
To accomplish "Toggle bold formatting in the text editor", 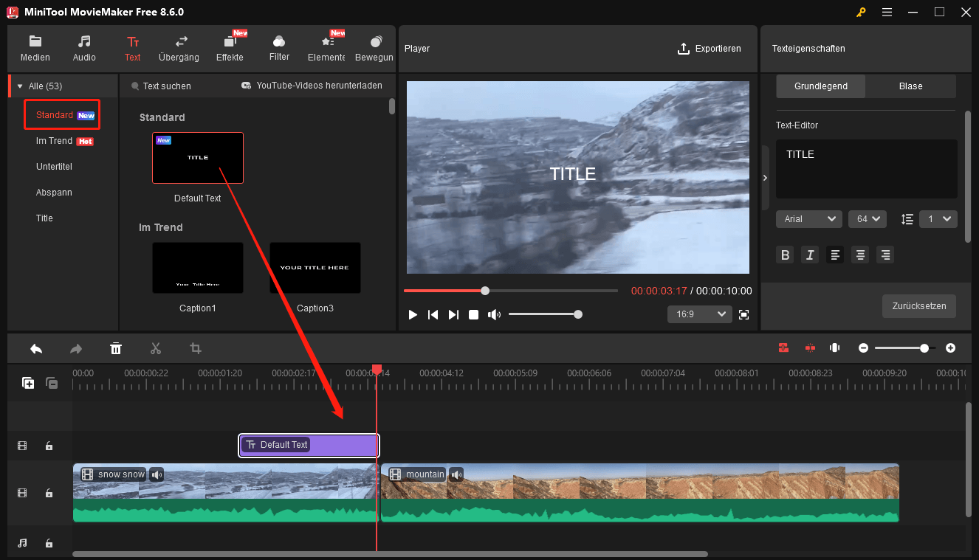I will tap(785, 255).
